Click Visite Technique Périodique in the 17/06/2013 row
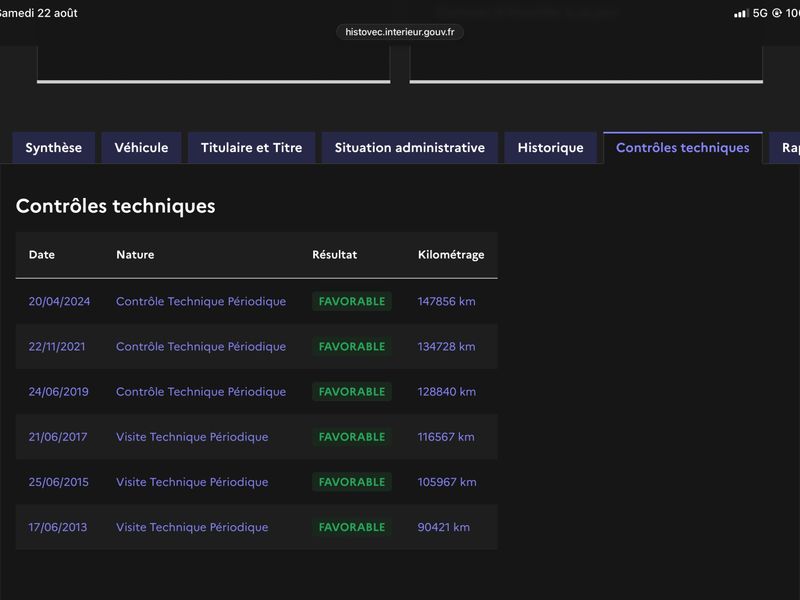Image resolution: width=800 pixels, height=600 pixels. coord(192,528)
